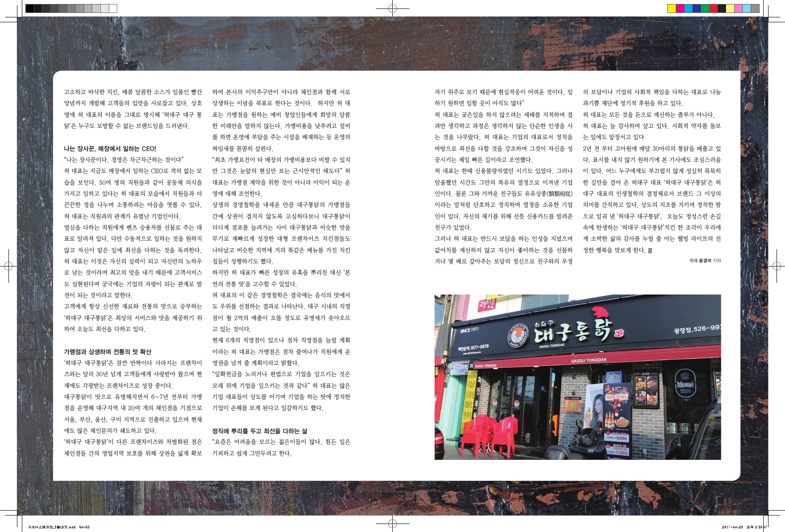Viewport: 785px width, 532px height.
Task: Click the right edge registration crosshair mark
Action: point(777,266)
